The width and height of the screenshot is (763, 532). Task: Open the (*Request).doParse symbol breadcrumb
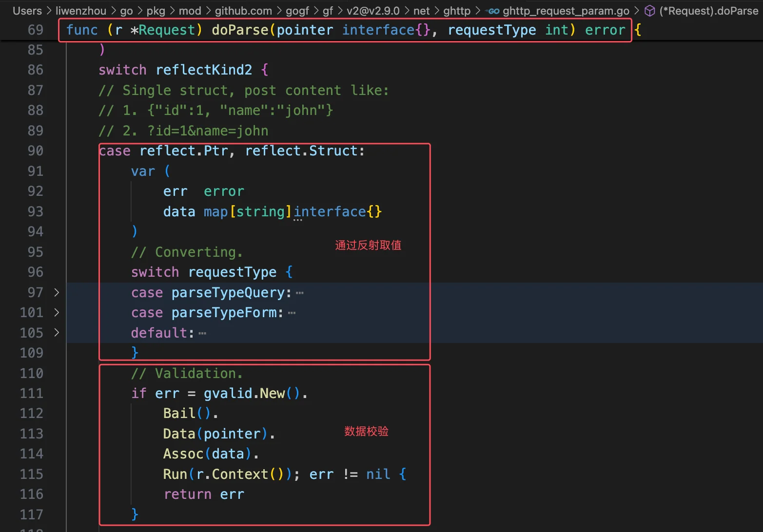tap(708, 11)
